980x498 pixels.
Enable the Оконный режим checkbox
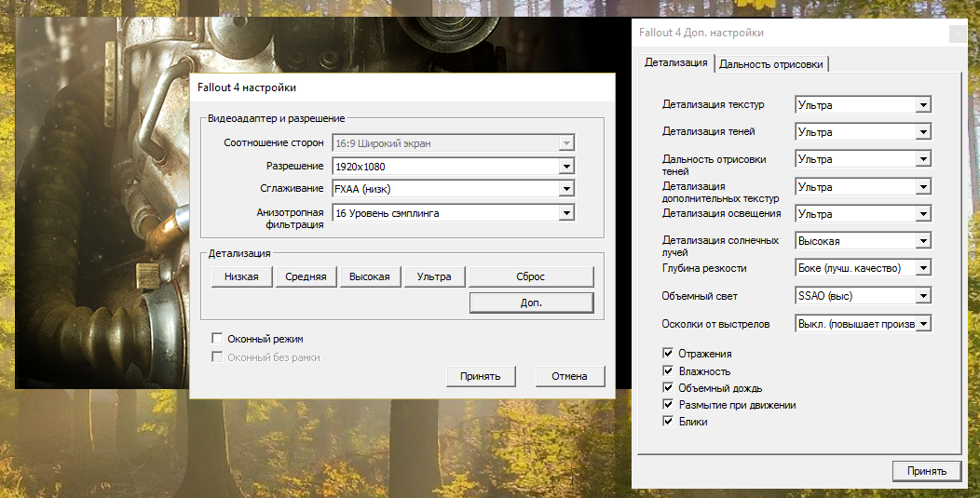217,339
